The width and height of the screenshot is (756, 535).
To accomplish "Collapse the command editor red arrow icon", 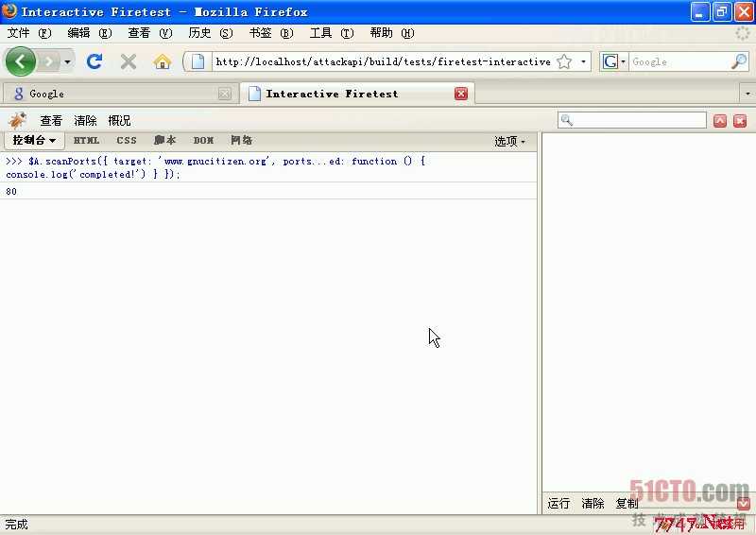I will pyautogui.click(x=744, y=503).
